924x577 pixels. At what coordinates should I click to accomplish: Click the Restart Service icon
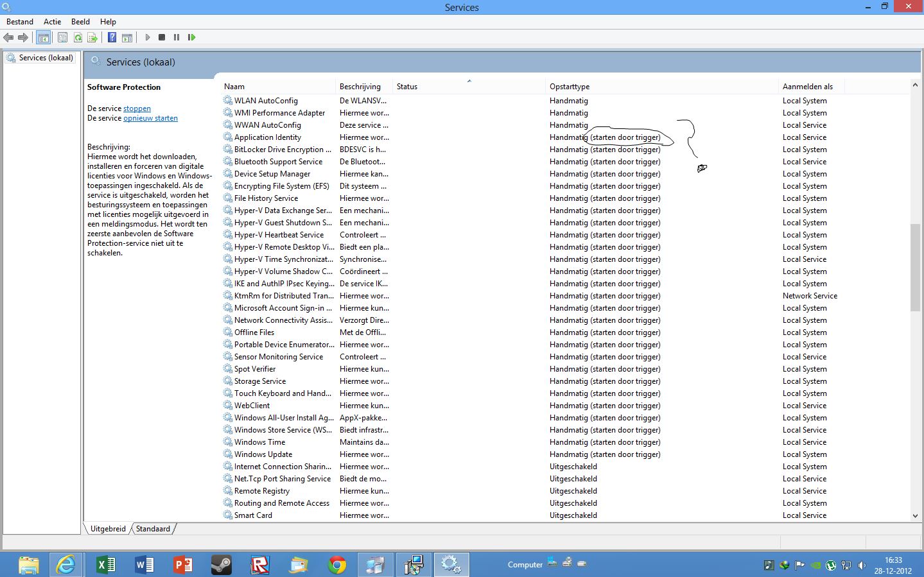(x=191, y=37)
